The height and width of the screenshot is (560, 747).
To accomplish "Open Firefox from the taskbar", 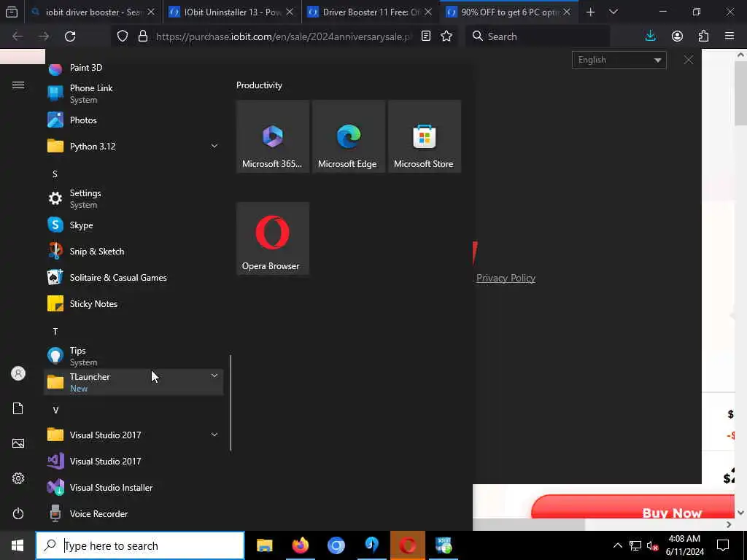I will coord(300,545).
